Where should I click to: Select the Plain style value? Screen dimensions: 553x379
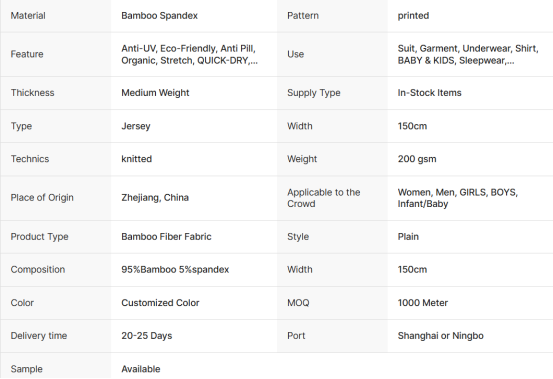coord(408,237)
